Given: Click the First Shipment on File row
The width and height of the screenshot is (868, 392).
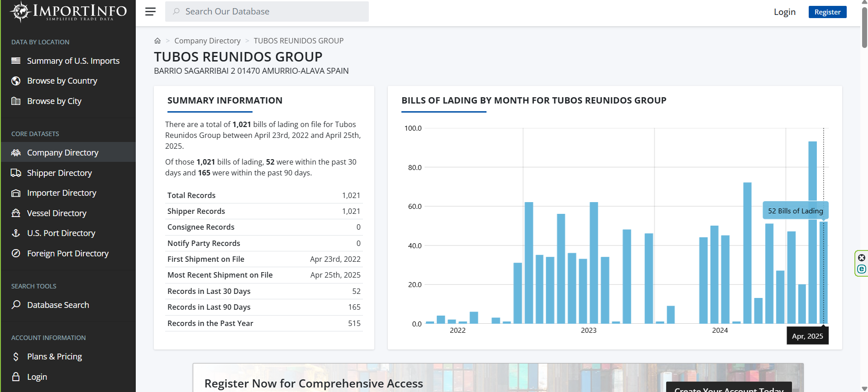Looking at the screenshot, I should [x=264, y=259].
